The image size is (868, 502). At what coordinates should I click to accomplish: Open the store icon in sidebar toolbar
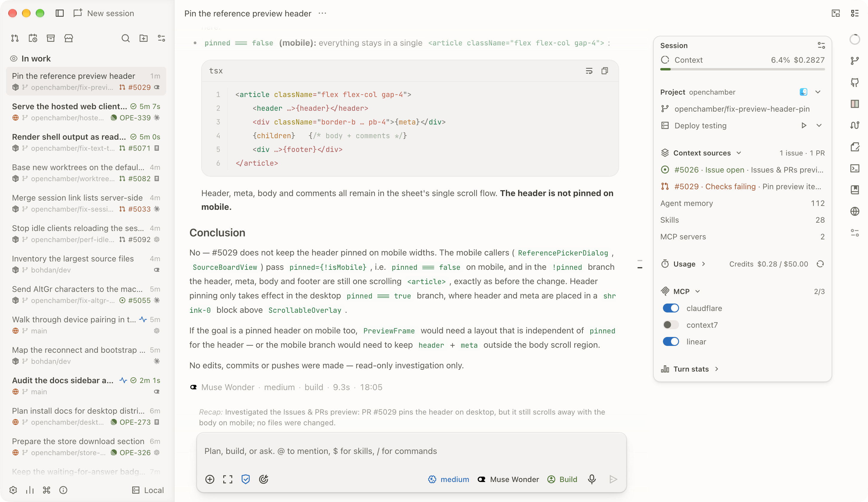69,38
